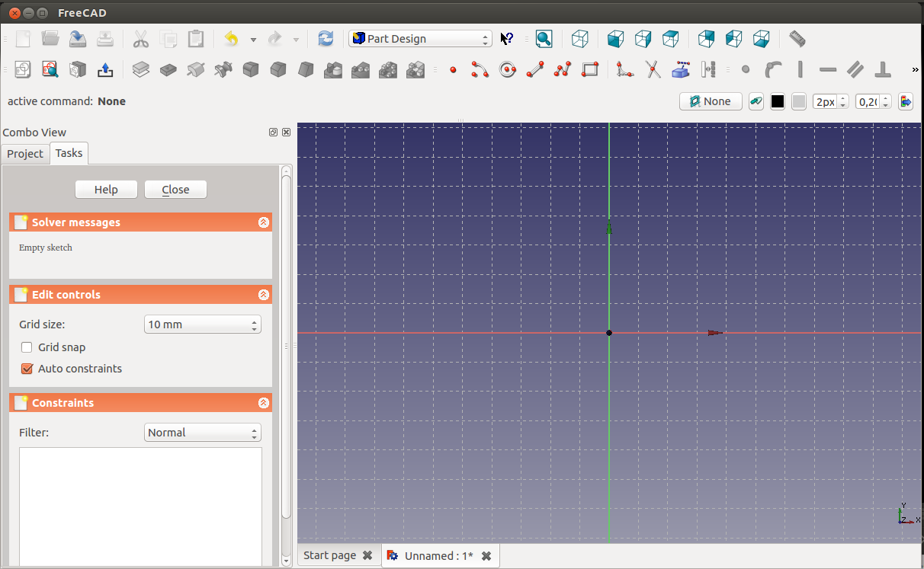Screen dimensions: 924x569
Task: Click the Fit All zoom icon
Action: click(x=544, y=39)
